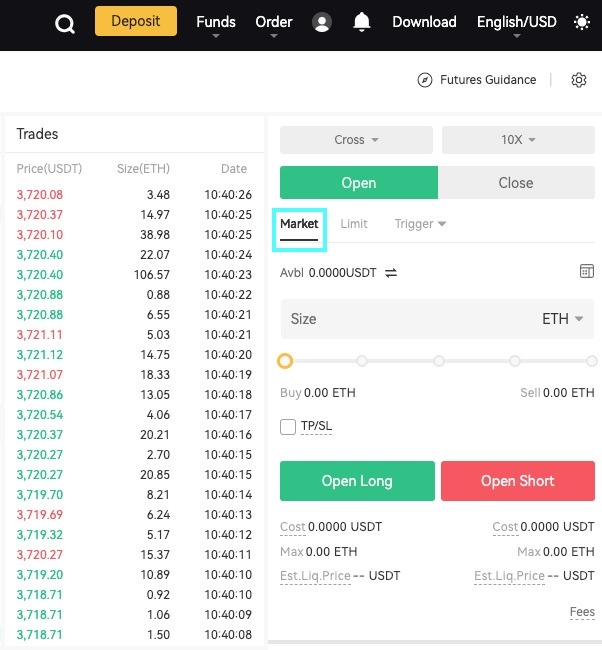Open the 10X leverage dropdown
Screen dimensions: 602x650
click(x=518, y=140)
